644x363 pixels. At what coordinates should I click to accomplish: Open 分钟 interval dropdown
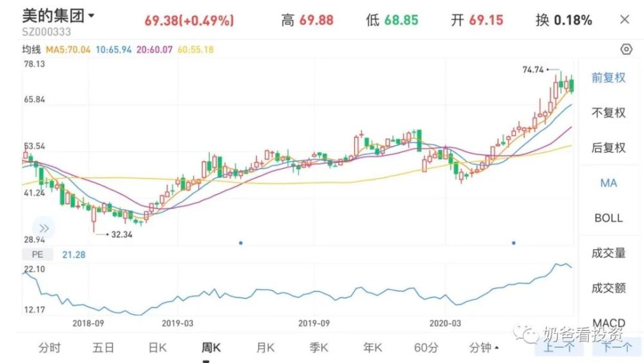(484, 348)
